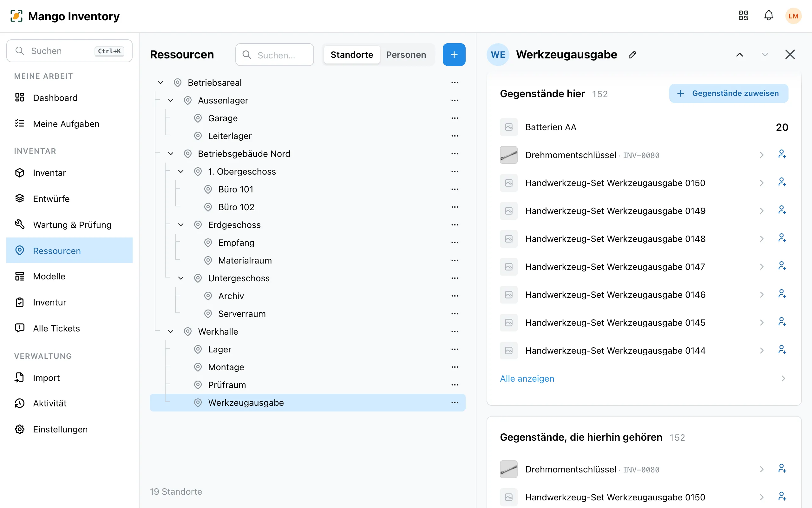Image resolution: width=812 pixels, height=508 pixels.
Task: Collapse the Betriebsgebäude Nord node
Action: click(170, 154)
